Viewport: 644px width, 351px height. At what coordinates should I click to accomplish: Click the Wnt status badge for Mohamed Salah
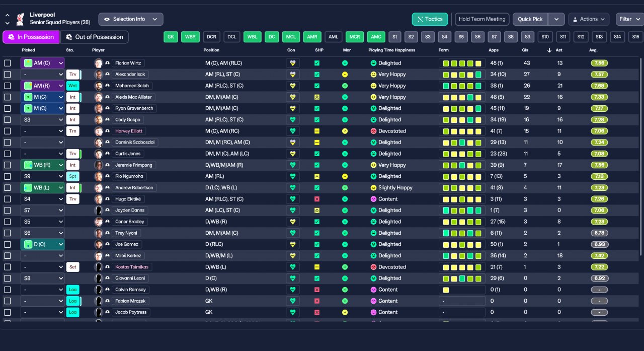pyautogui.click(x=73, y=86)
